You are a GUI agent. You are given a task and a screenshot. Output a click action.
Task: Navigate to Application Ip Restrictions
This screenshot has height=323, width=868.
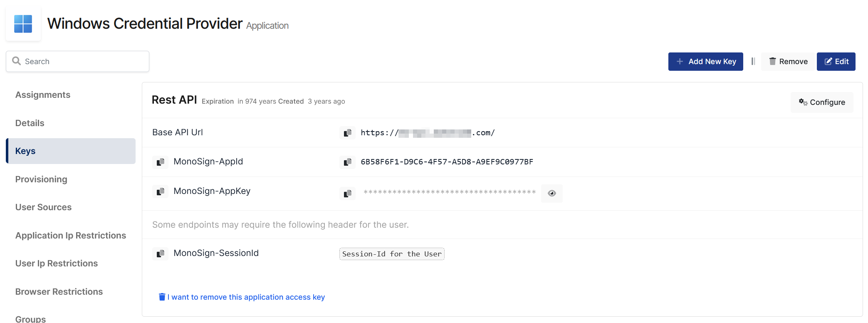(x=71, y=236)
